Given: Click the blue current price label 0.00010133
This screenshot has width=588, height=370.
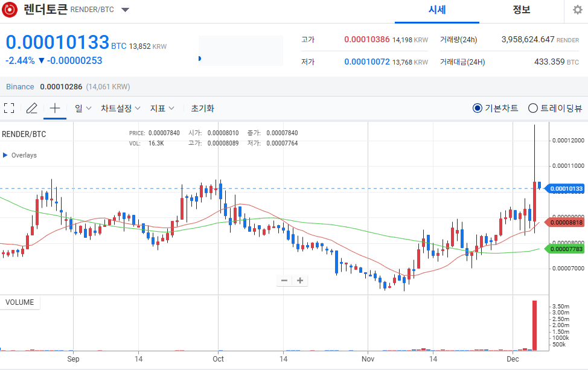Looking at the screenshot, I should point(564,188).
